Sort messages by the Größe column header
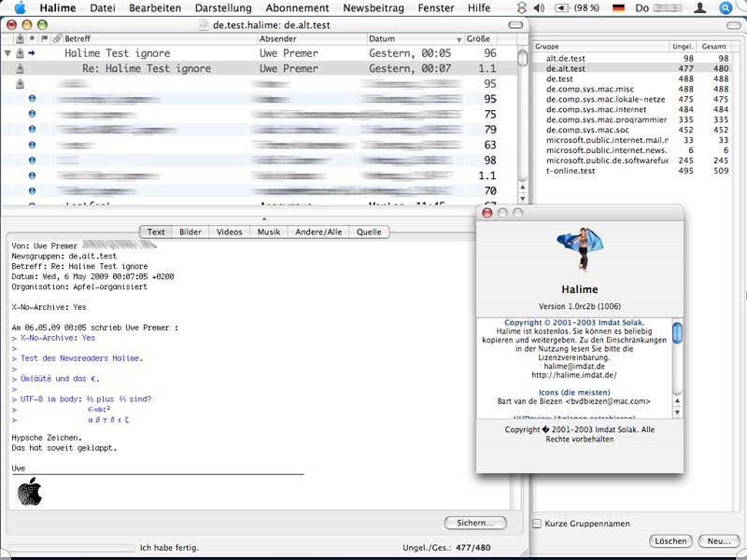 tap(479, 39)
